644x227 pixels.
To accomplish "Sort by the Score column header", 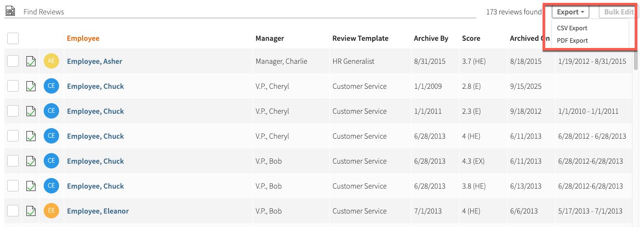I will click(471, 38).
